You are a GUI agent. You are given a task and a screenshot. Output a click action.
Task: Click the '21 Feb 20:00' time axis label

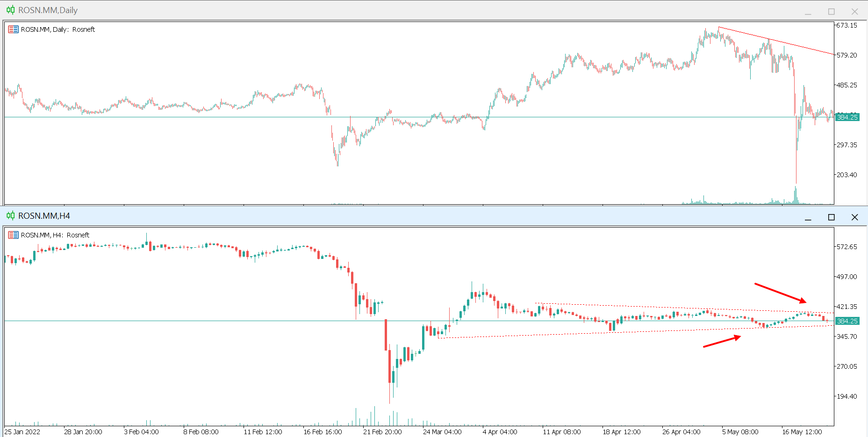click(x=383, y=432)
